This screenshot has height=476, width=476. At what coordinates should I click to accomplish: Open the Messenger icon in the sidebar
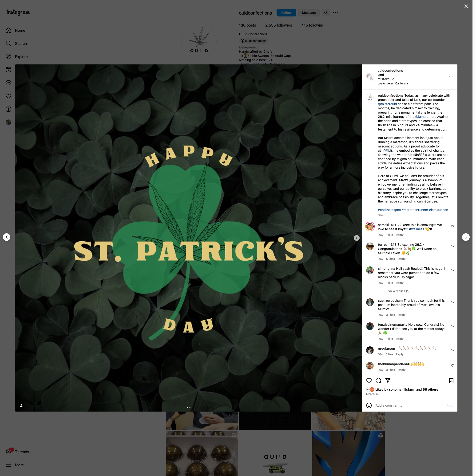(8, 83)
